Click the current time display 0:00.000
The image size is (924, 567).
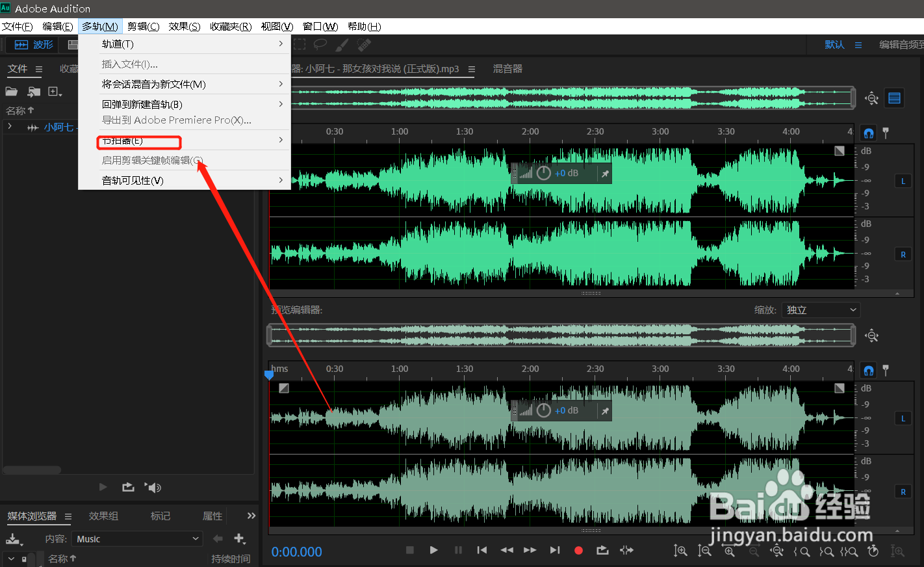[297, 551]
